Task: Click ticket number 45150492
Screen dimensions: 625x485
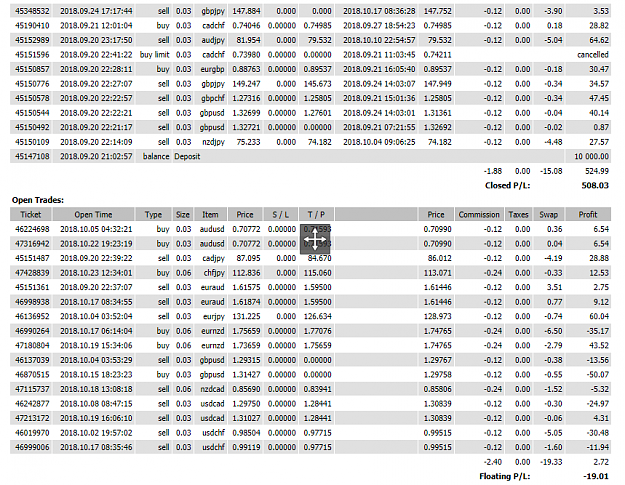Action: click(32, 128)
